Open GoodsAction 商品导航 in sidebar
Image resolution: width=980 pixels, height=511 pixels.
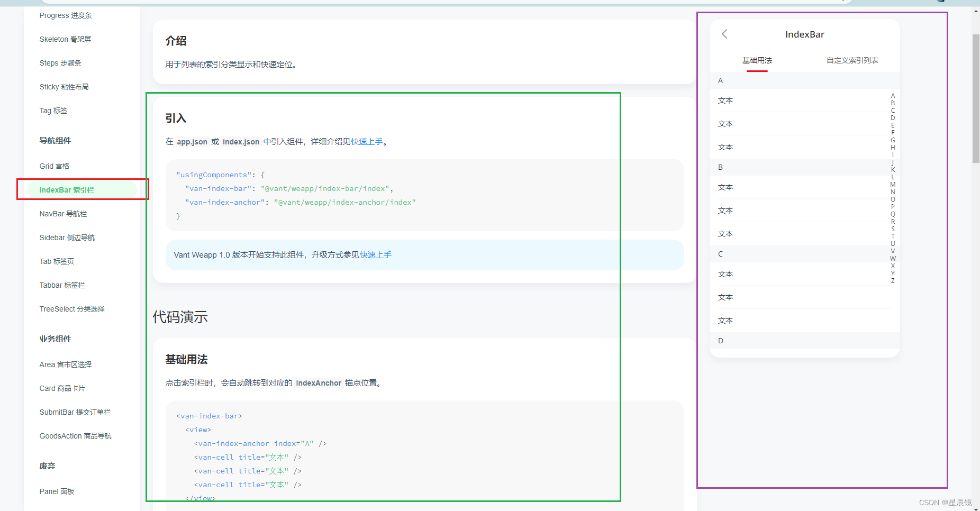point(76,436)
